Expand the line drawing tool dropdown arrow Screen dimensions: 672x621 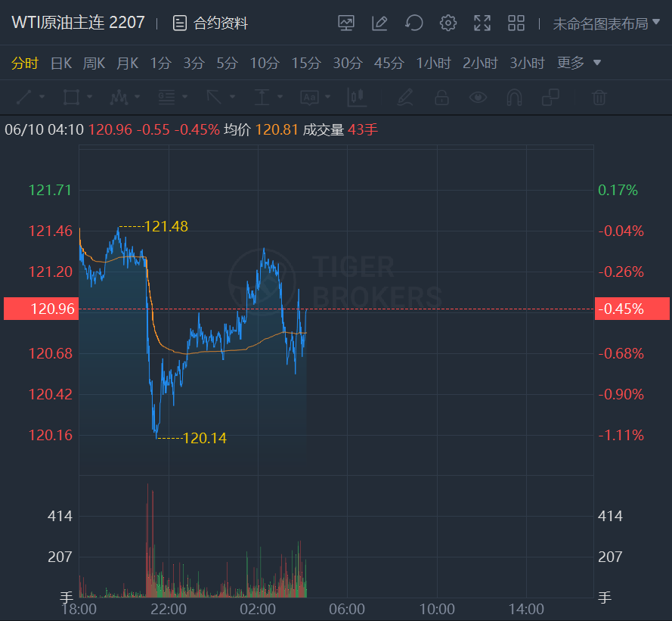42,97
